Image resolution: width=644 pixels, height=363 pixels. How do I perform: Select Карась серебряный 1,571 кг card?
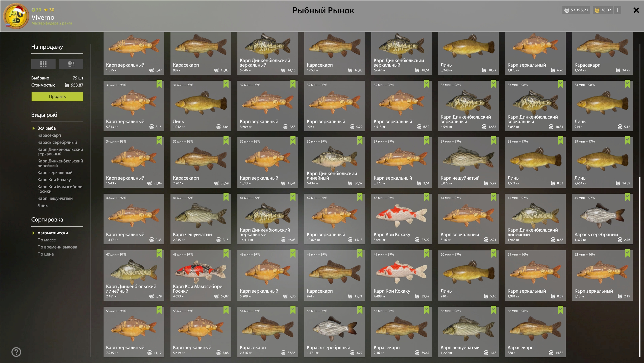tap(334, 332)
